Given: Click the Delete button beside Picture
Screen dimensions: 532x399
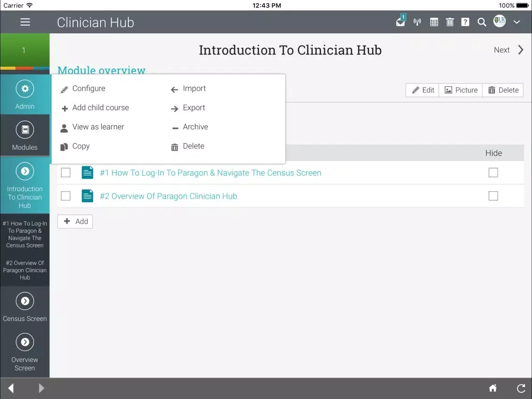Looking at the screenshot, I should [x=503, y=90].
